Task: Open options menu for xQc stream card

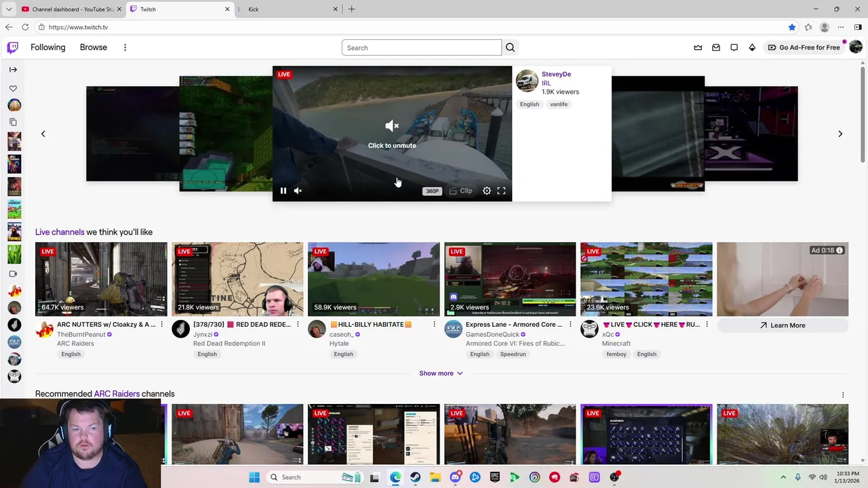Action: coord(707,325)
